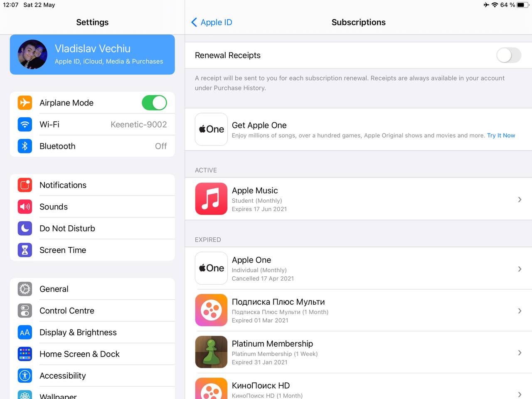Tap the 'Individual (Monthly)' plan text
Viewport: 532px width, 399px height.
point(259,270)
